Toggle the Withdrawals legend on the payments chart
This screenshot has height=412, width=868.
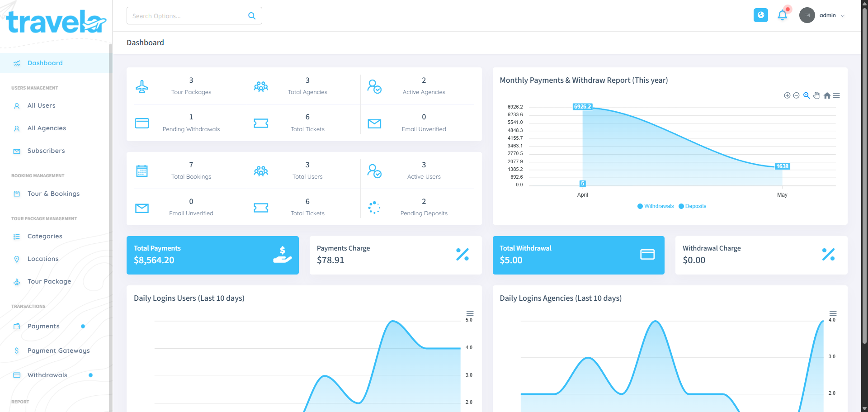click(x=656, y=206)
